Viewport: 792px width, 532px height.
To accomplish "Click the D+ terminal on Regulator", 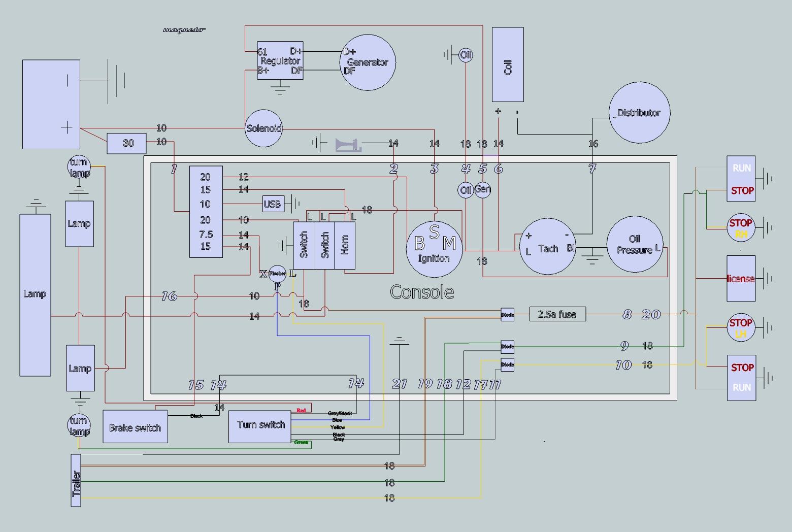I will [x=296, y=51].
